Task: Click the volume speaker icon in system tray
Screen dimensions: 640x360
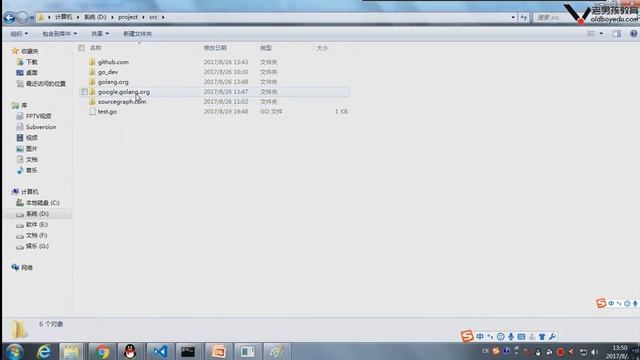Action: tap(595, 352)
